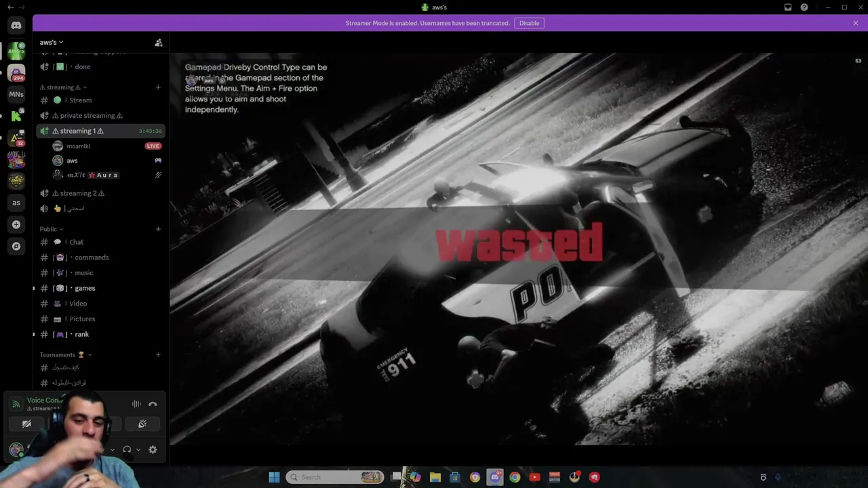Toggle camera in voice panel
This screenshot has height=488, width=868.
(26, 424)
